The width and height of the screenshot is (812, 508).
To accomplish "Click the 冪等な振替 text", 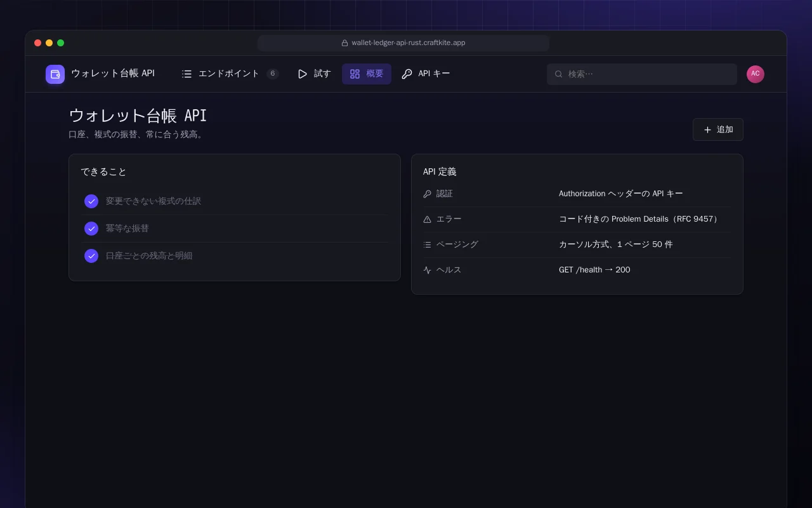I will pyautogui.click(x=128, y=229).
